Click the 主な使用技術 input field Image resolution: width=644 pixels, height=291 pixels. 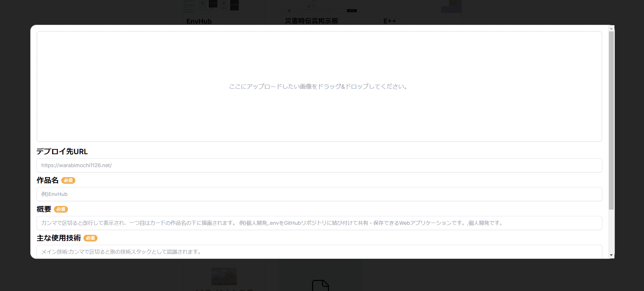tap(319, 252)
